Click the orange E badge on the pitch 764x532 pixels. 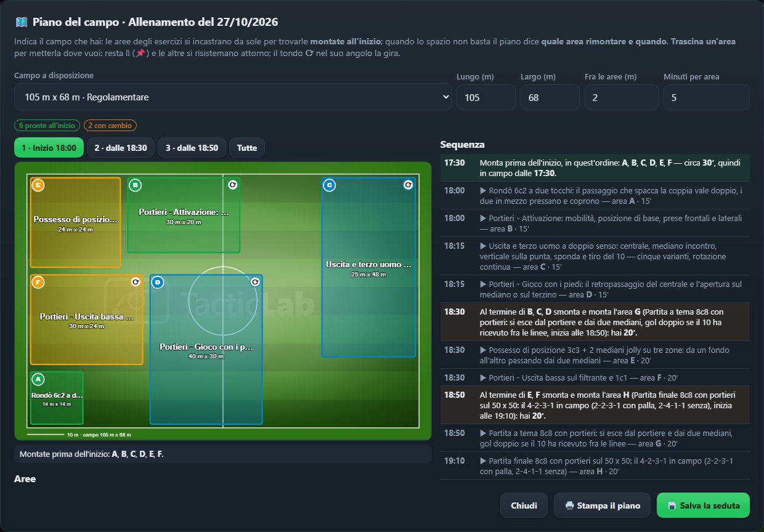click(x=38, y=185)
